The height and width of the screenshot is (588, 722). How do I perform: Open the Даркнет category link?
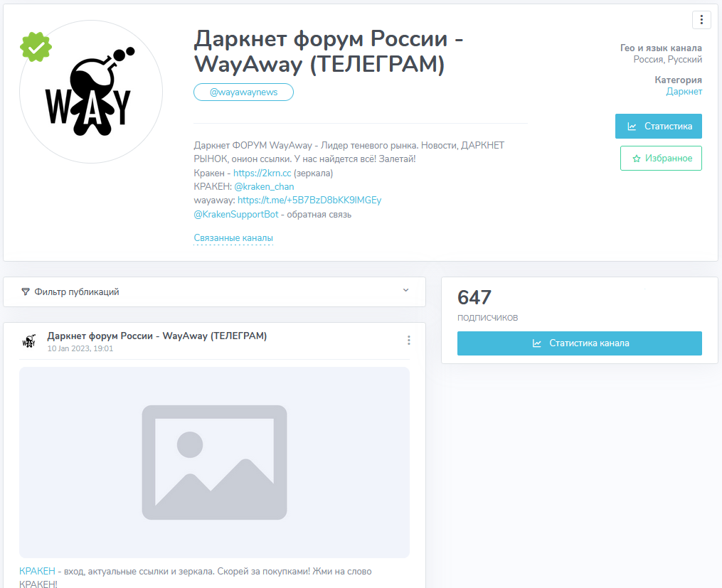point(684,92)
